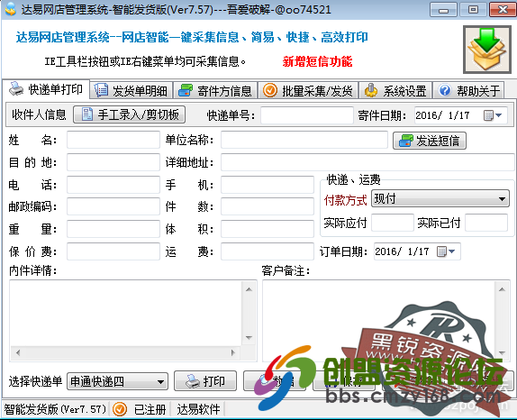Screen dimensions: 517x420
Task: Open the 系统设置 tab
Action: [395, 91]
